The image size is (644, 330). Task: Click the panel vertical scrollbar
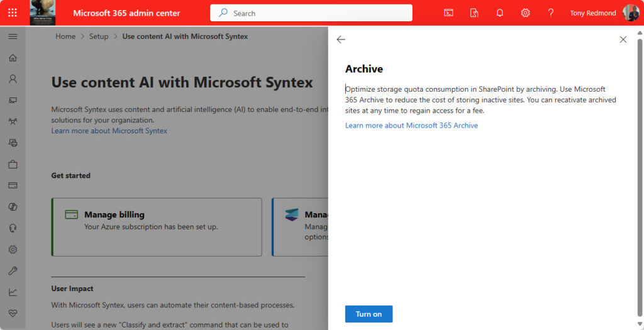[x=640, y=177]
